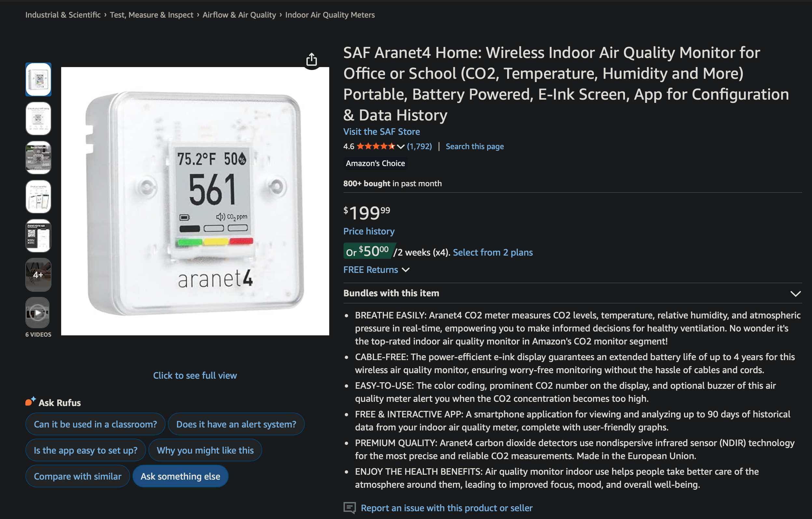Open the Indoor Air Quality Meters breadcrumb

330,15
